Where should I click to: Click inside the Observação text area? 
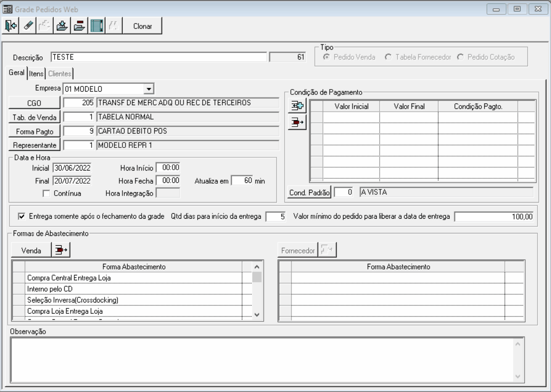point(262,360)
